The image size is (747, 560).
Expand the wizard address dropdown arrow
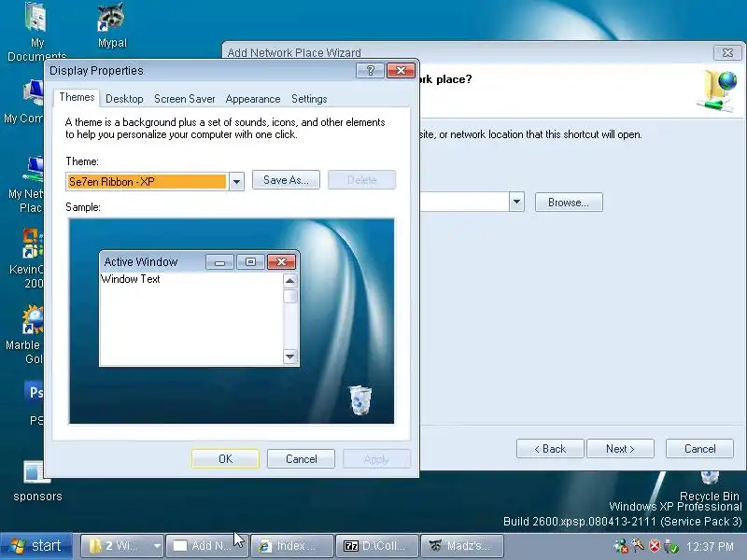(516, 202)
